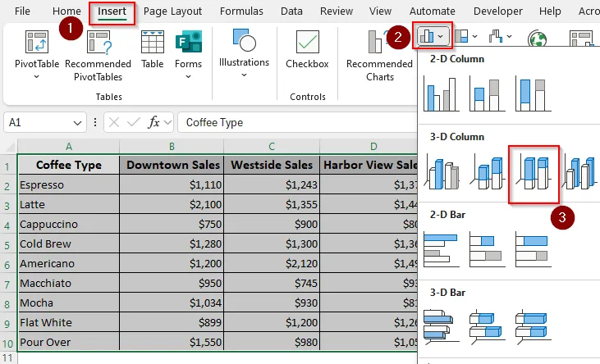The width and height of the screenshot is (600, 364).
Task: Click the Select All corner triangle
Action: (x=10, y=148)
